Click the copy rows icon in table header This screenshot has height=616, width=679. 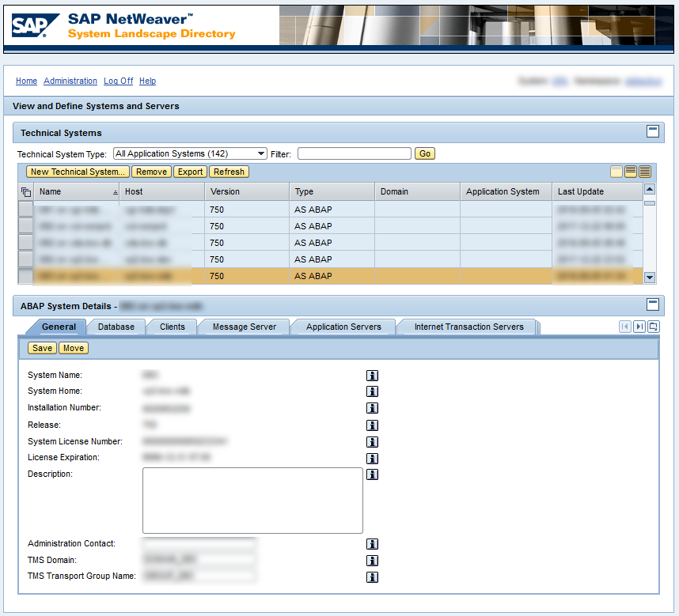pos(25,191)
